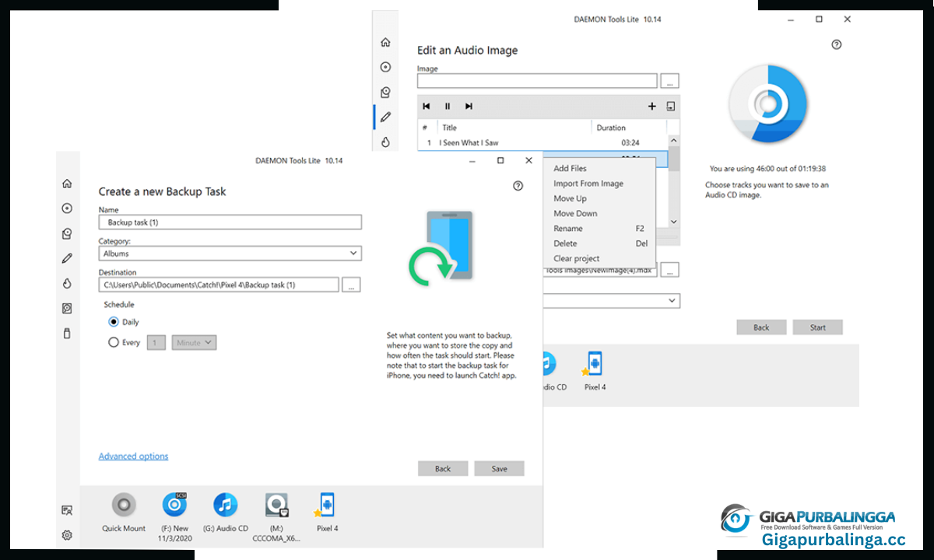Open Home icon in Audio Image window sidebar
The height and width of the screenshot is (560, 934).
[385, 43]
